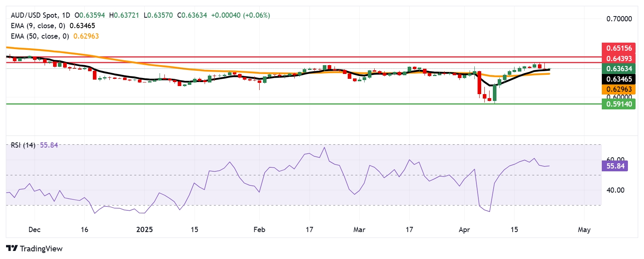Click the Feb time axis label
644x259 pixels.
point(259,230)
